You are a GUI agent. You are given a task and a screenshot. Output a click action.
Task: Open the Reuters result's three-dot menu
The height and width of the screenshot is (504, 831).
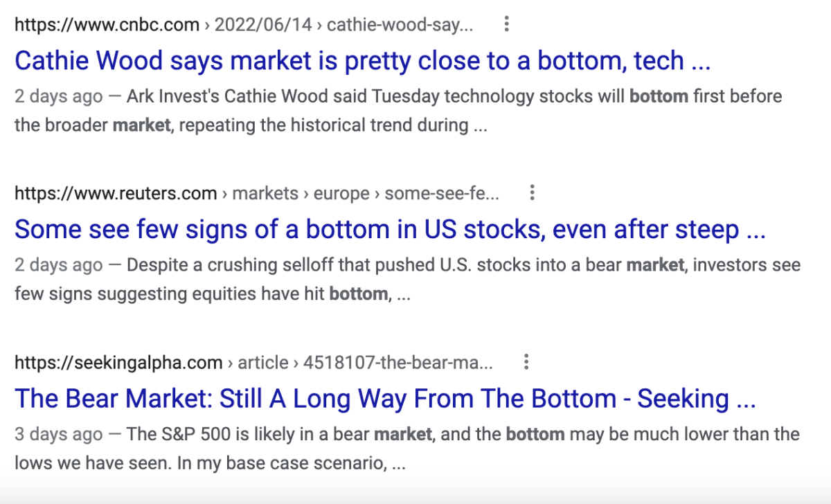[532, 193]
